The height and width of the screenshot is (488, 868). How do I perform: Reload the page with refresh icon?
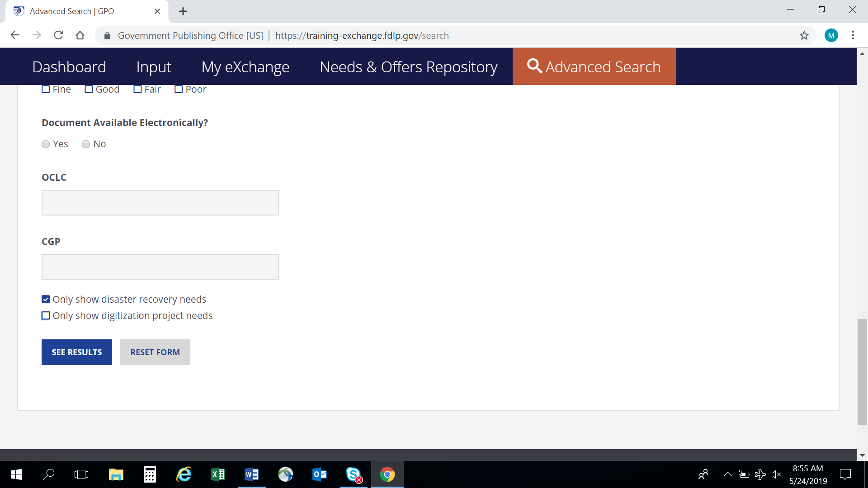pos(58,35)
